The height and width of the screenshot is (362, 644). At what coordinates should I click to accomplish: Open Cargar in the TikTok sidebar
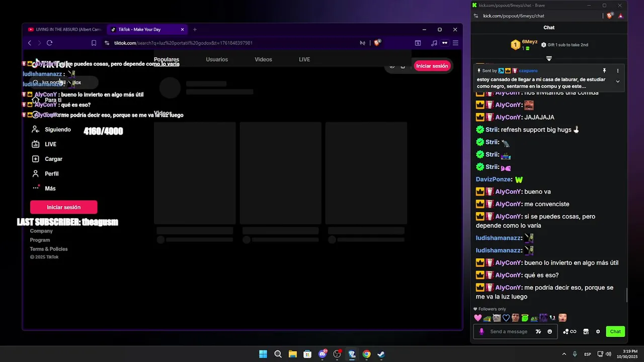[47, 159]
